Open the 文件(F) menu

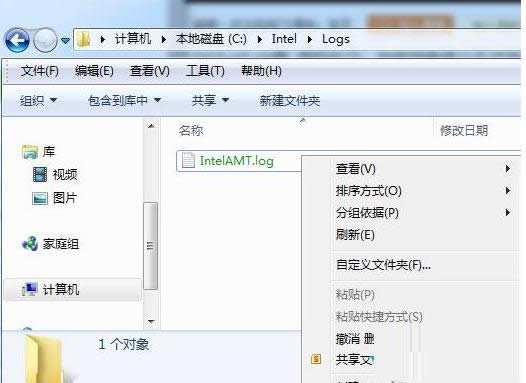[x=40, y=71]
